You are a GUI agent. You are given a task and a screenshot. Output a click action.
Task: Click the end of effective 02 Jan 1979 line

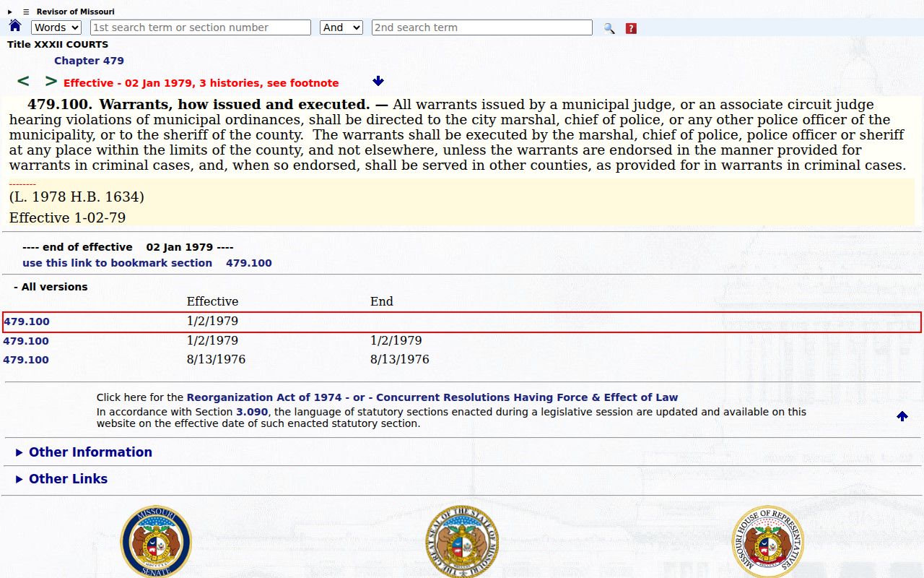[x=128, y=247]
